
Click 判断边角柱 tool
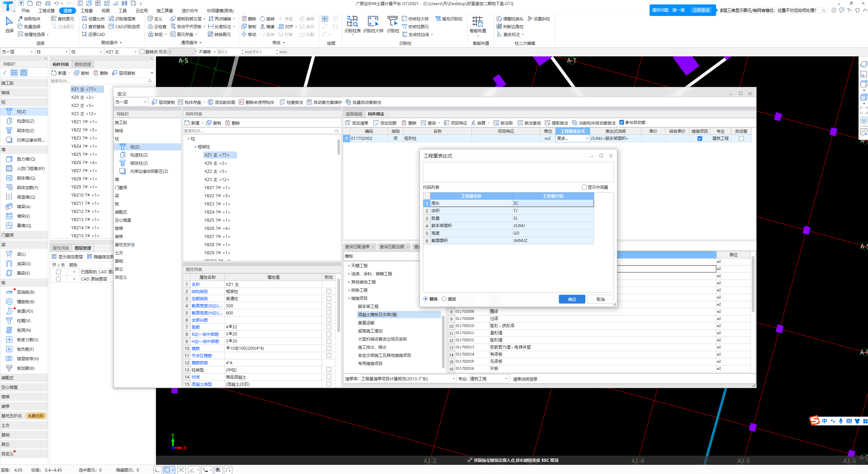point(510,26)
